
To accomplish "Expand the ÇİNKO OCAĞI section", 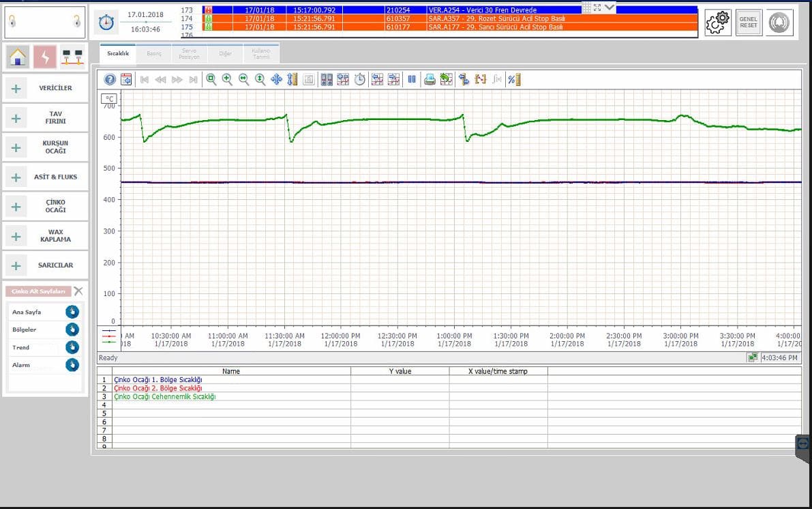I will point(45,206).
